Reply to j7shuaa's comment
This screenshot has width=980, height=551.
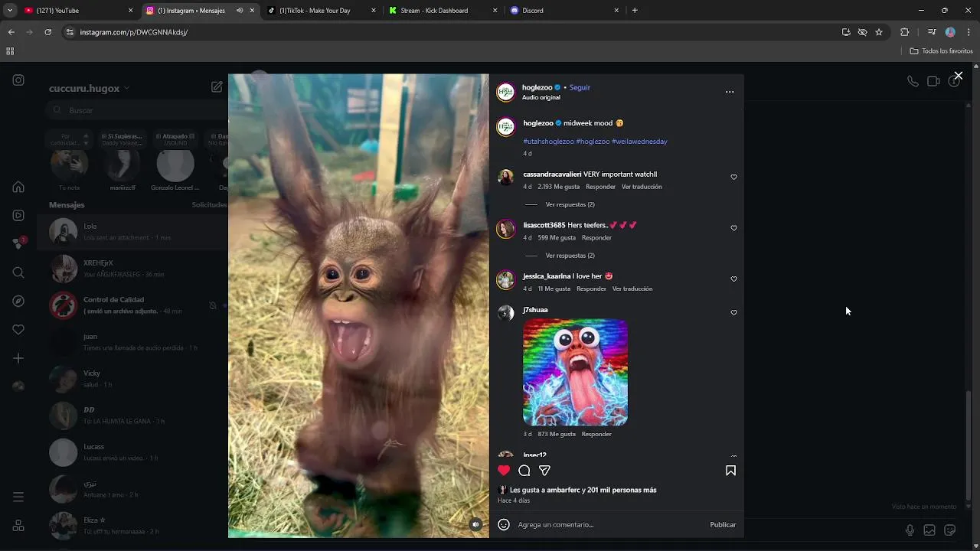click(596, 434)
